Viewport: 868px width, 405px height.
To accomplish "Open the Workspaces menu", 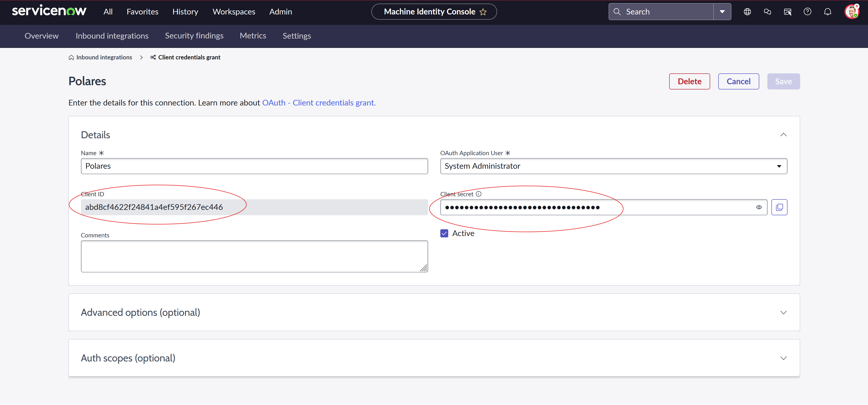I will tap(234, 12).
